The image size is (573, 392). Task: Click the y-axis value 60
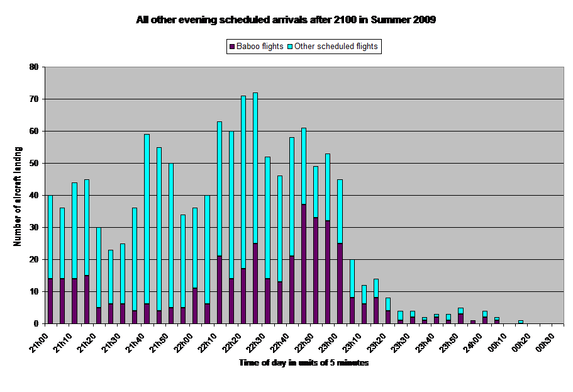(33, 132)
